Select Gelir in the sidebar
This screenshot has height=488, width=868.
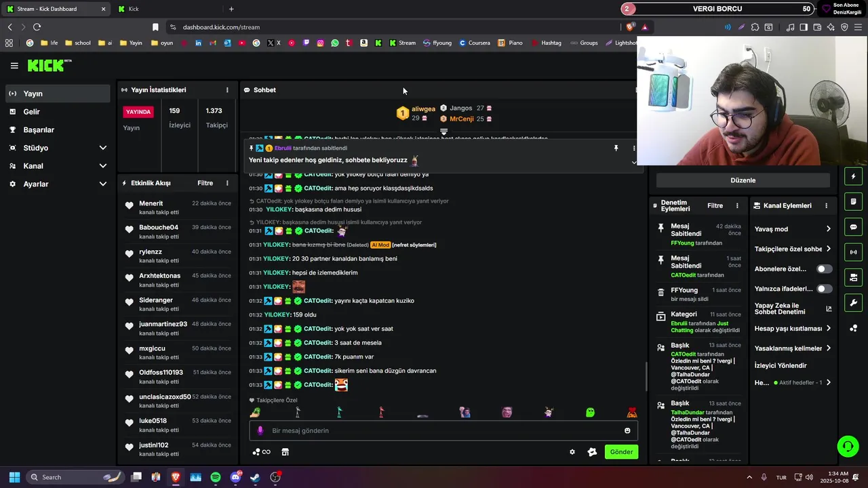[x=58, y=112]
